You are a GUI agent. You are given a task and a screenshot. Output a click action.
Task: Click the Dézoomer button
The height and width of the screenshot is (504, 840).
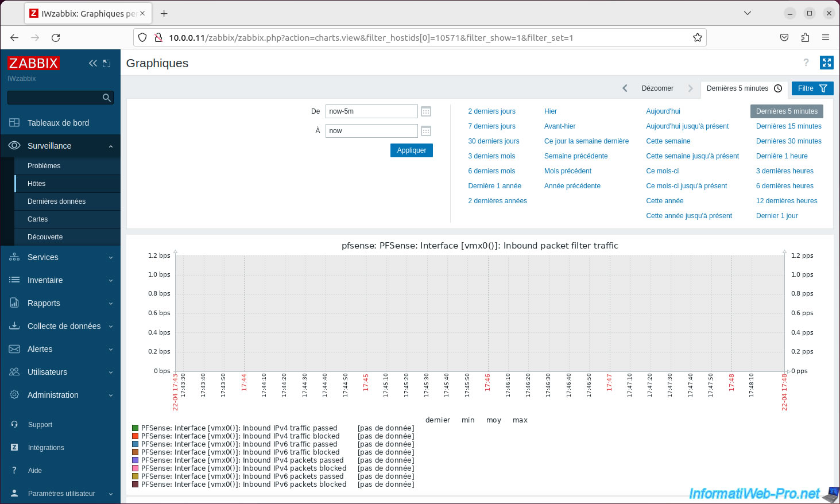point(657,88)
